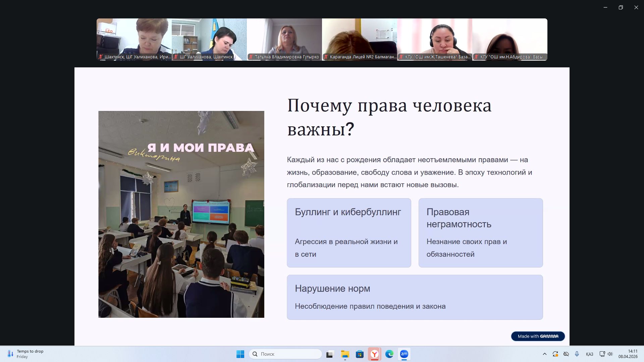Open File Explorer from taskbar

pos(345,354)
